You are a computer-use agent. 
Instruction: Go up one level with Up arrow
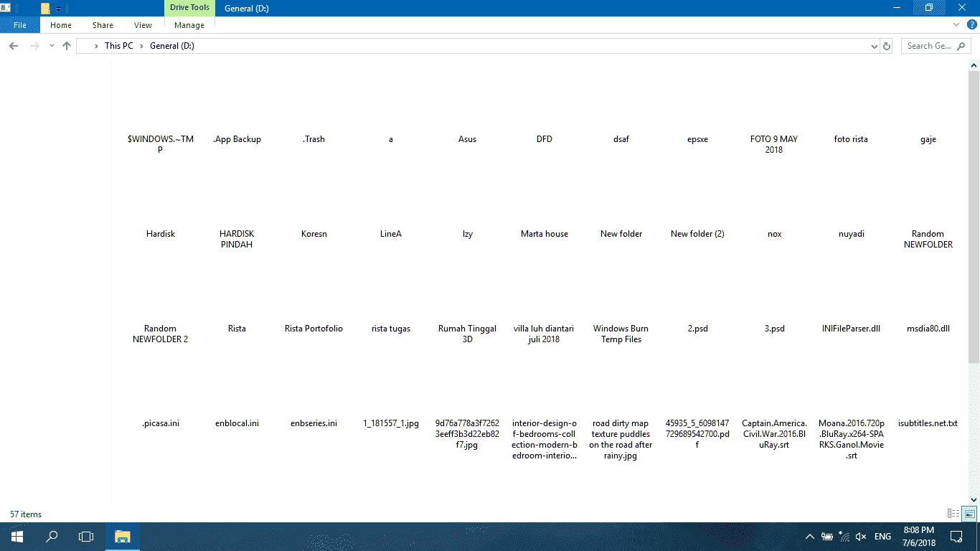coord(67,46)
